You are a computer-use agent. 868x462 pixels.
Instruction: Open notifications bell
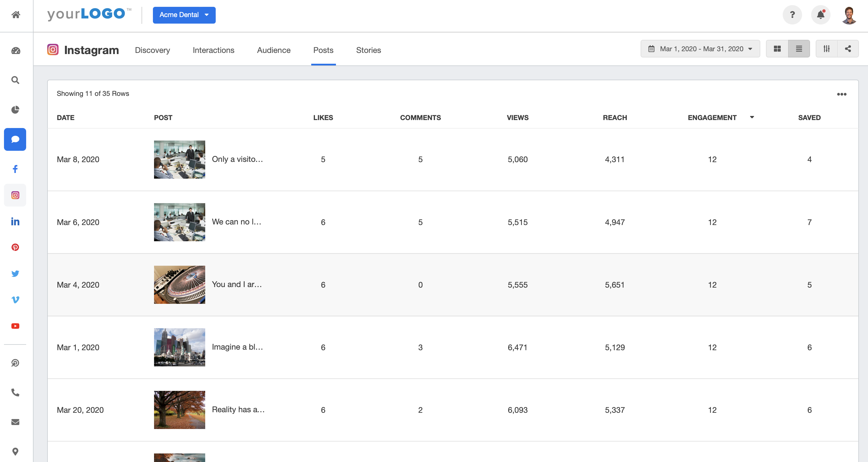[x=821, y=15]
